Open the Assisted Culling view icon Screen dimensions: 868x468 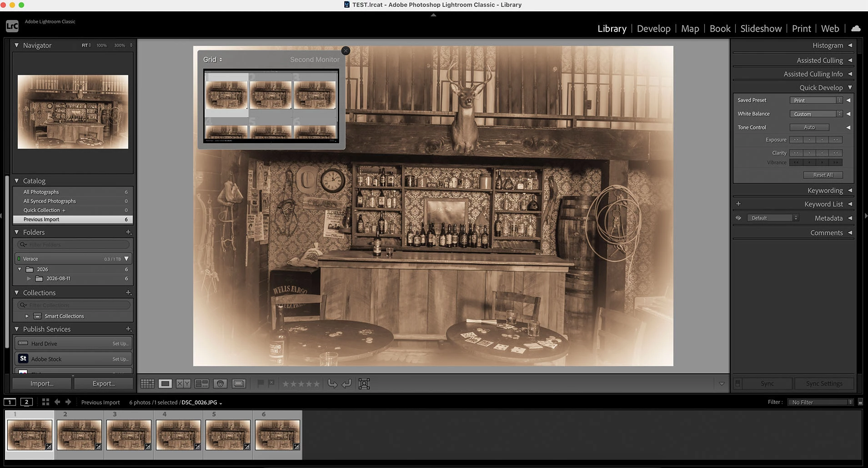239,383
